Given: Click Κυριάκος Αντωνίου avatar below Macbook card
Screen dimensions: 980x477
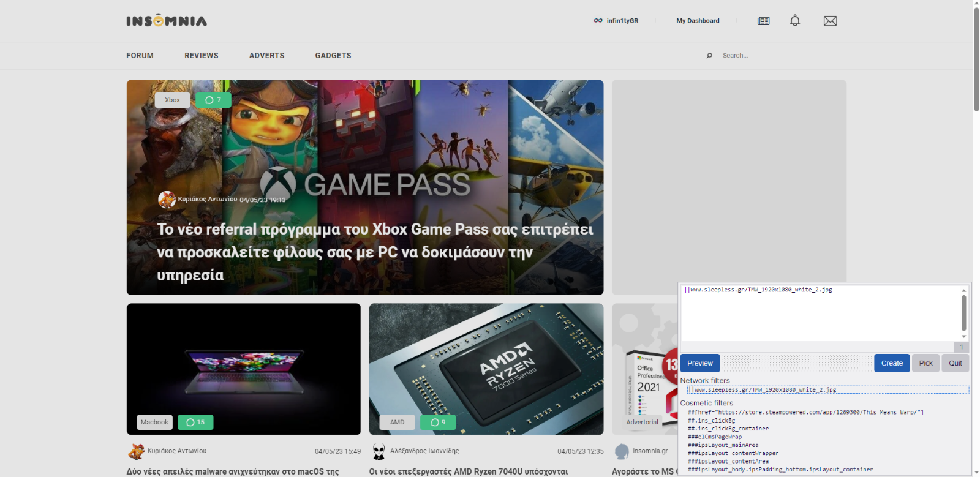Looking at the screenshot, I should pos(136,451).
